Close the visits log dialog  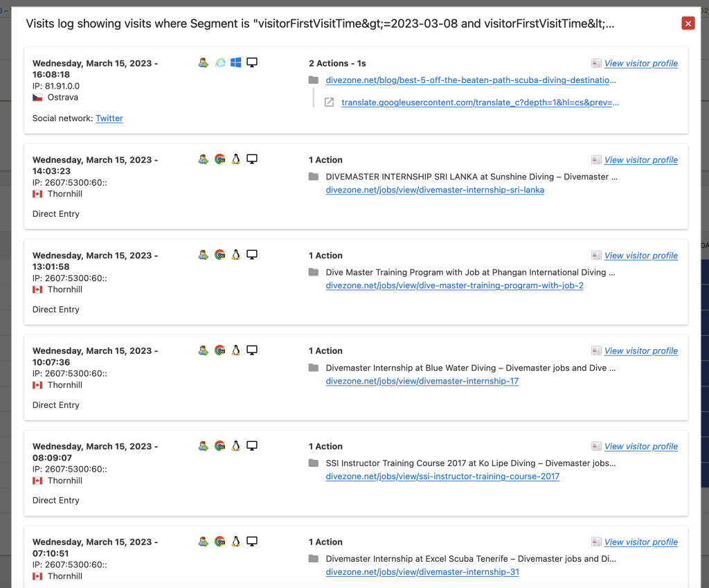coord(688,23)
